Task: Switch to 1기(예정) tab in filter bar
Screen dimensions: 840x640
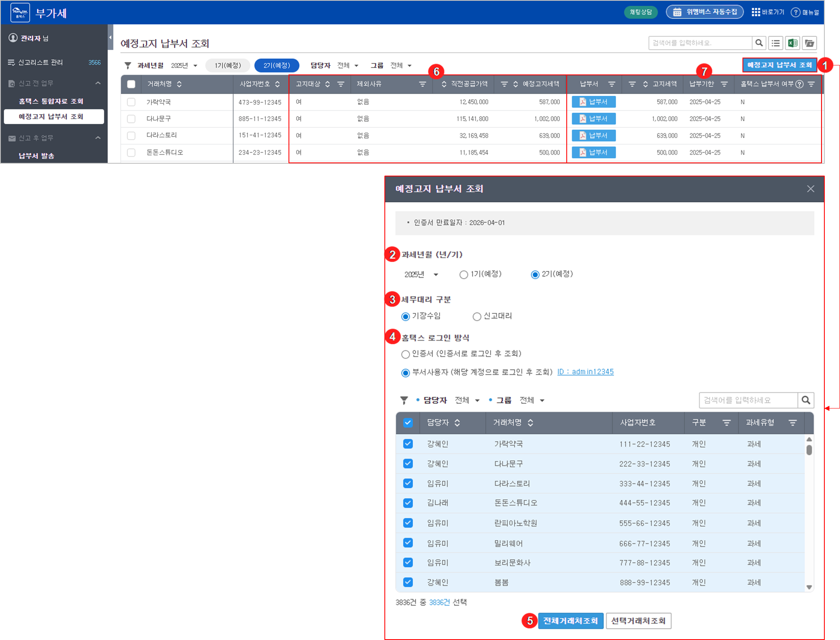Action: 228,65
